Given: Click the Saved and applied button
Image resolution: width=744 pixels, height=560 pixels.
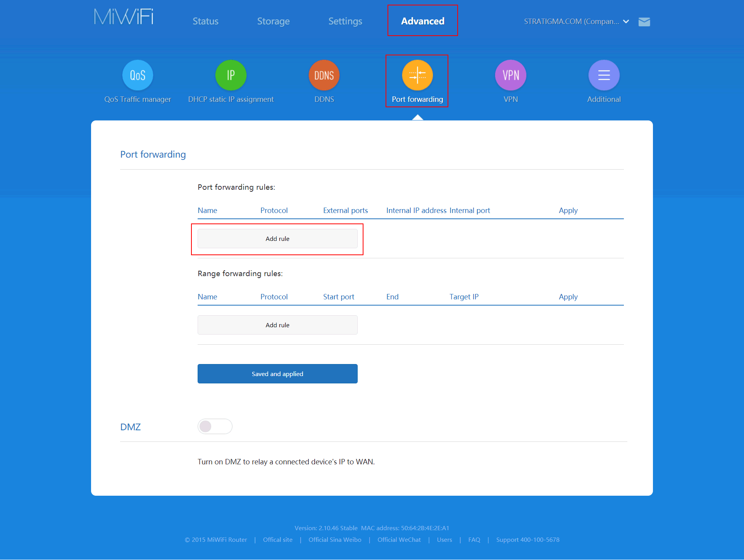Looking at the screenshot, I should click(278, 374).
